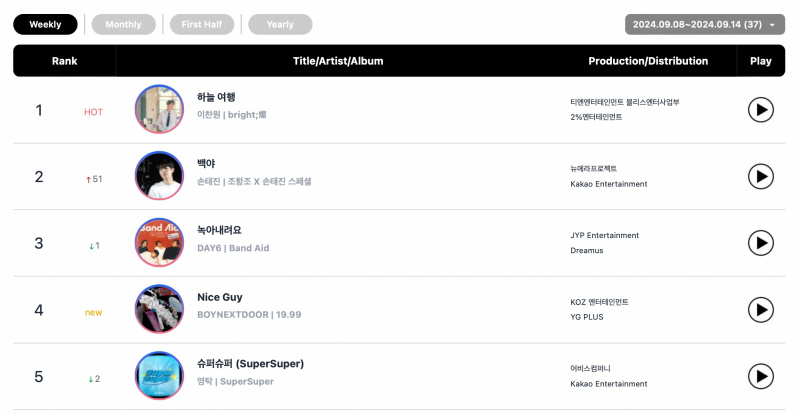Click the song title Nice Guy

(x=220, y=297)
